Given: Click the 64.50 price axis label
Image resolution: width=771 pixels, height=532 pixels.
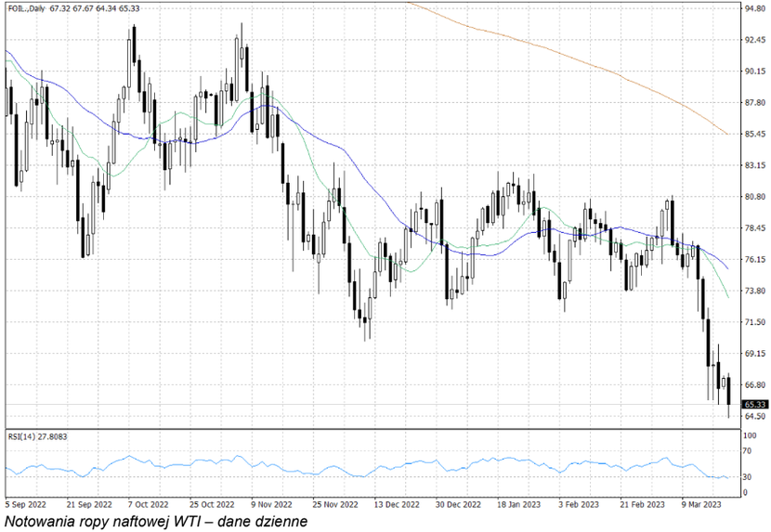Looking at the screenshot, I should click(755, 416).
